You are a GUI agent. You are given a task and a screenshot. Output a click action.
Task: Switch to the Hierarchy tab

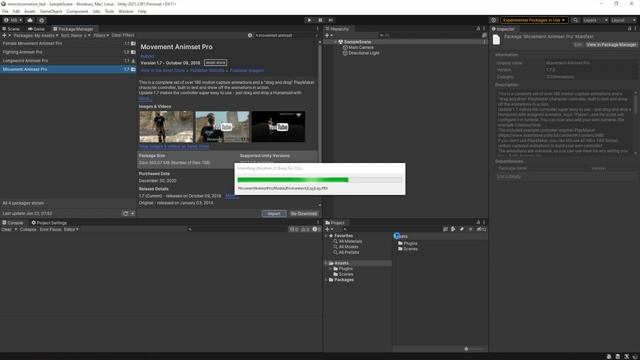pos(337,29)
